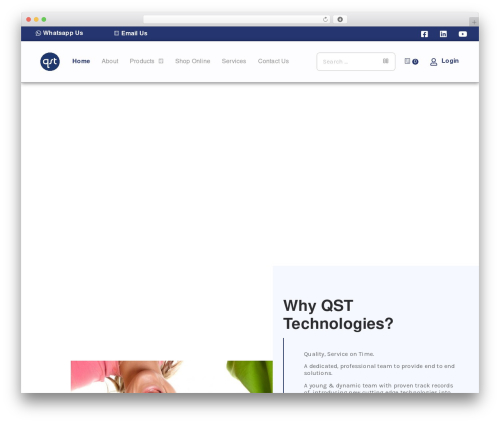Click the cart item count badge
This screenshot has width=500, height=423.
click(415, 62)
